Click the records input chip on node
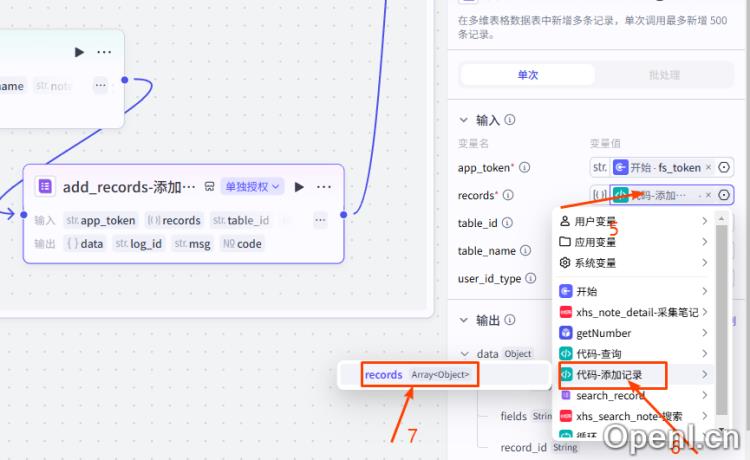Image resolution: width=750 pixels, height=460 pixels. (174, 220)
